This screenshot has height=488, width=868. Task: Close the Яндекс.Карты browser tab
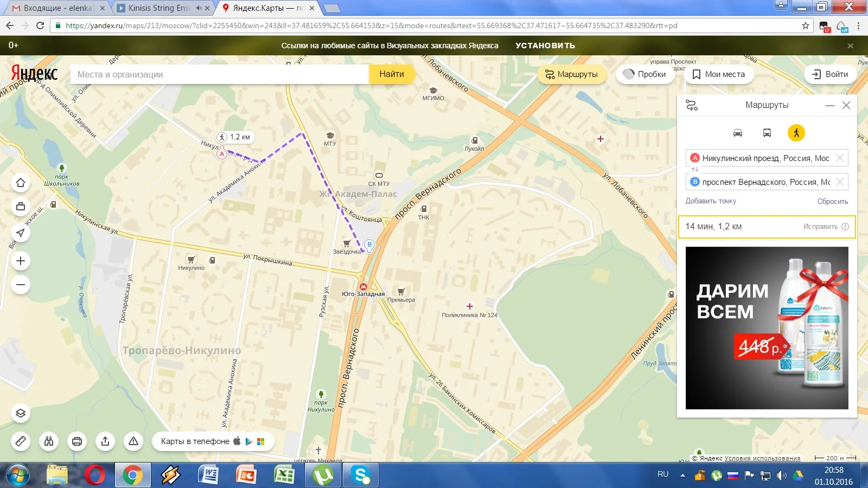click(312, 8)
